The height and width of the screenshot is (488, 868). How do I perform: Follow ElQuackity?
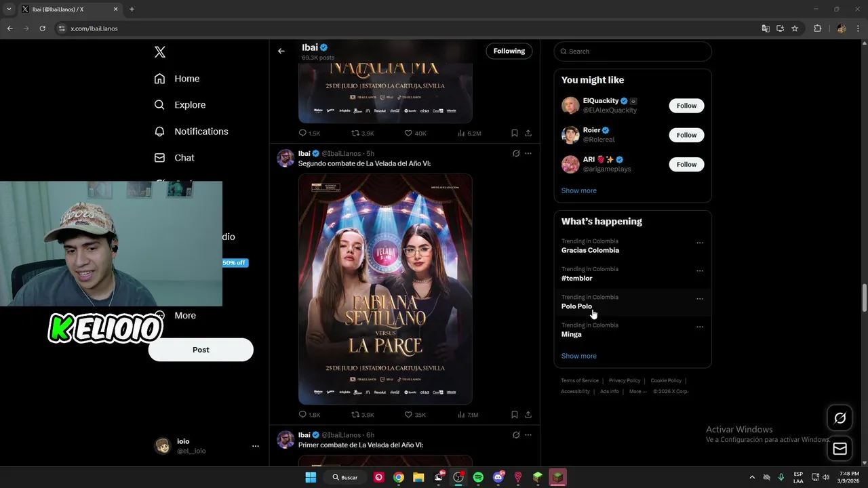(686, 106)
